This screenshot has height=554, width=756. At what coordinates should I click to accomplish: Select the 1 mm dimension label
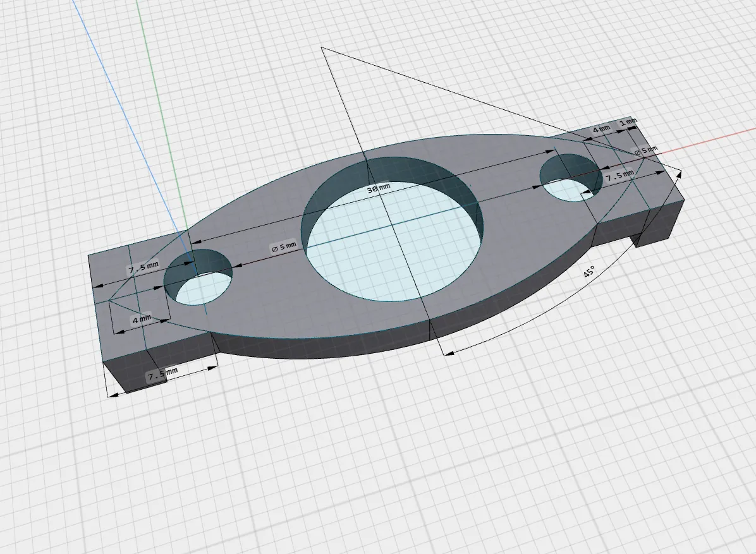628,122
